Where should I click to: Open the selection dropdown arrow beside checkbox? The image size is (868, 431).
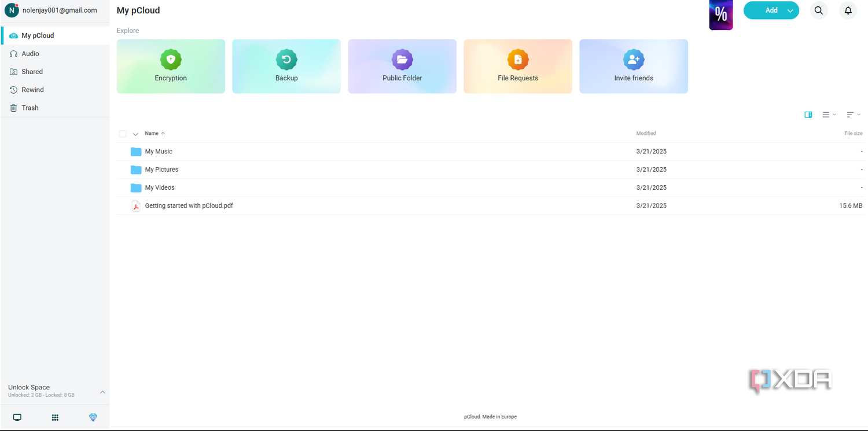[135, 134]
